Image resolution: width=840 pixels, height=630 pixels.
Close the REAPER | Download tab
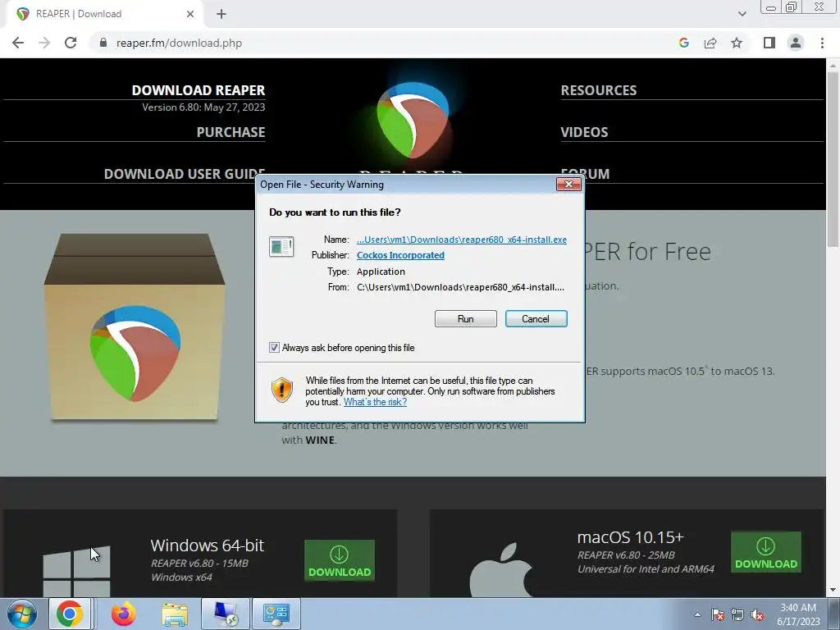point(190,14)
